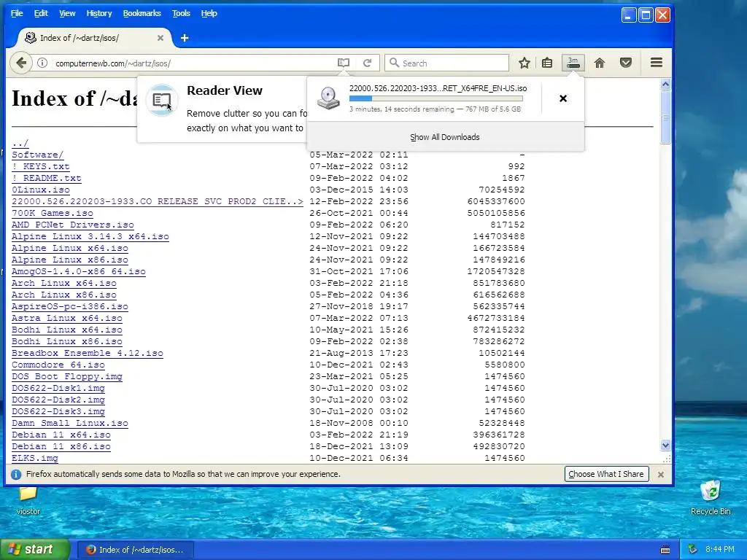The height and width of the screenshot is (560, 747).
Task: Go to the Firefox home page
Action: [600, 63]
